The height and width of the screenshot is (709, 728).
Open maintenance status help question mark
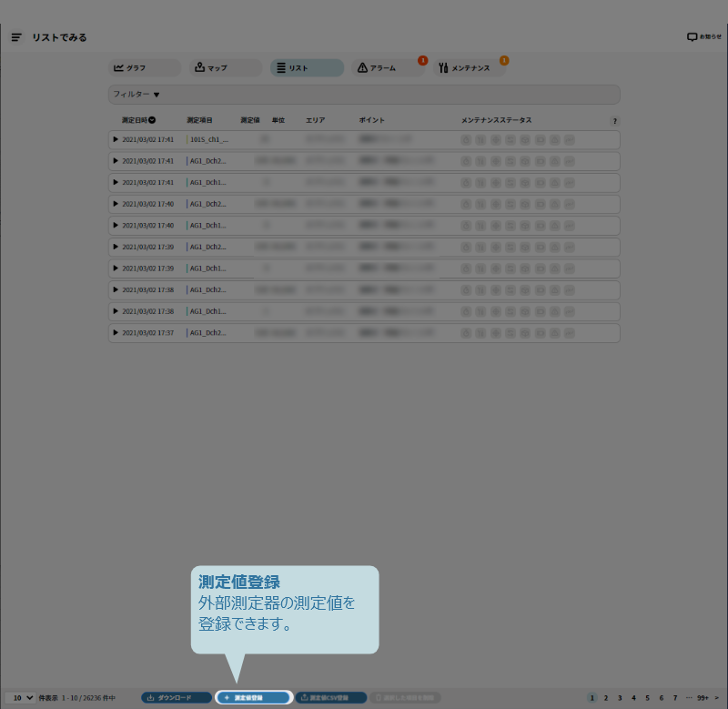tap(615, 121)
